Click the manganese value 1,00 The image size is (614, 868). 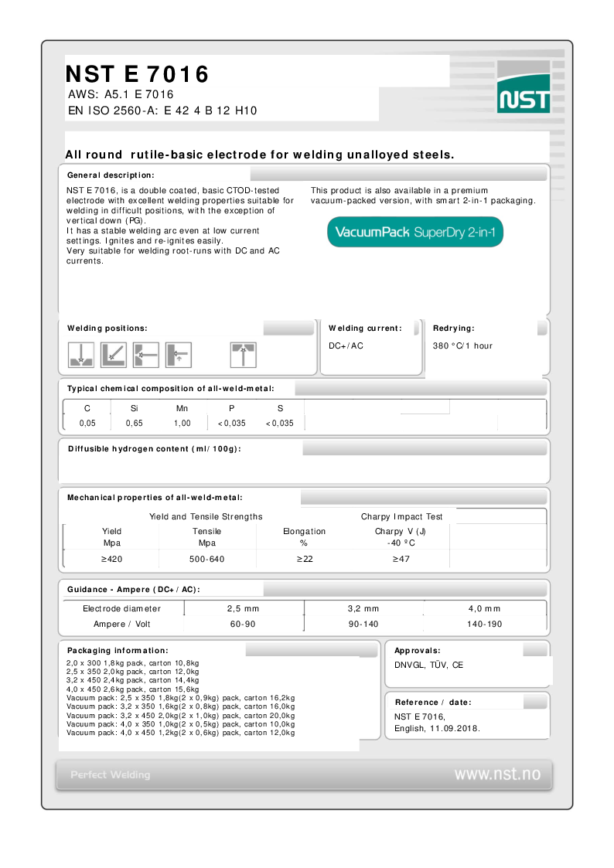point(182,424)
